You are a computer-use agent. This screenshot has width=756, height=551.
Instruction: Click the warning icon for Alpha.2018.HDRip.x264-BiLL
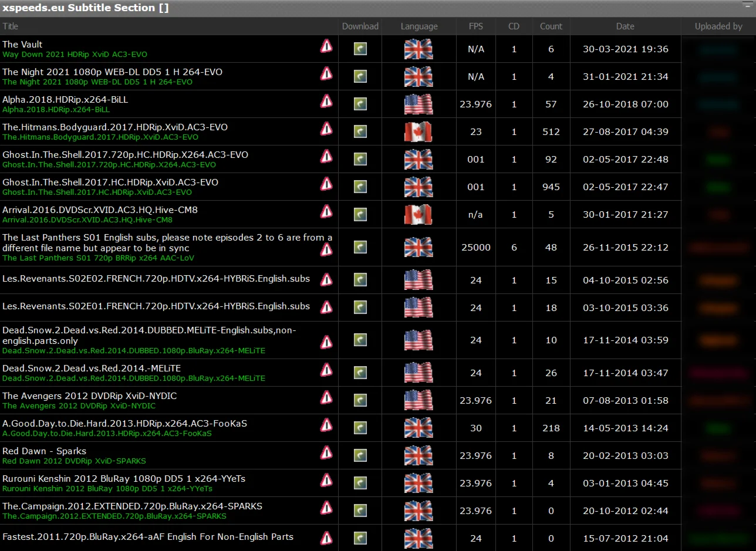point(326,101)
